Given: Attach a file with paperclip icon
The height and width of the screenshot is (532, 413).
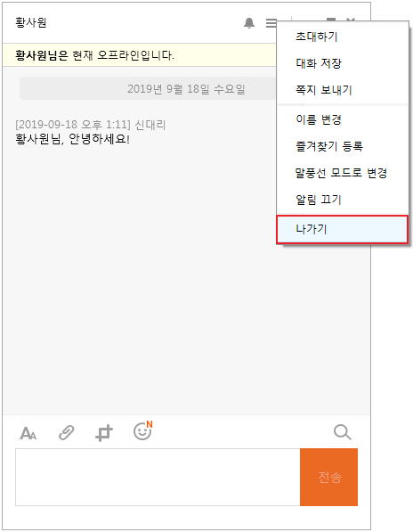Looking at the screenshot, I should [x=67, y=432].
